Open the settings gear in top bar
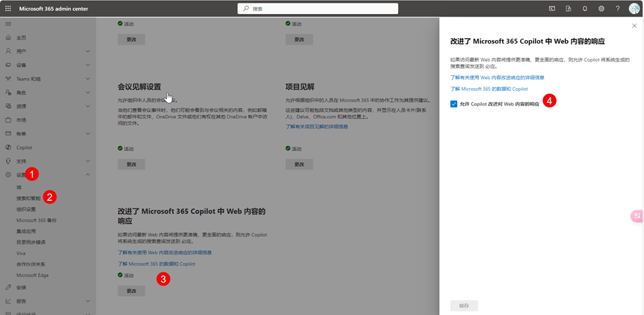The width and height of the screenshot is (644, 315). [x=601, y=9]
